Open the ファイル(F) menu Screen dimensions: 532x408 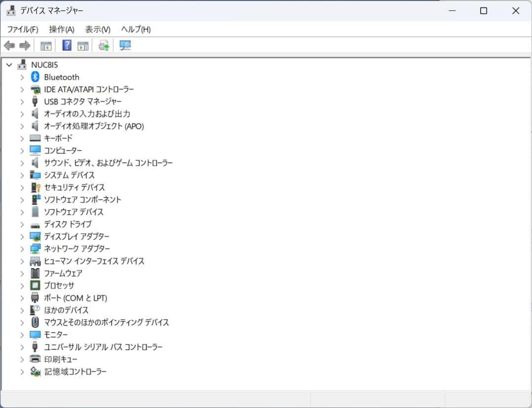click(23, 30)
